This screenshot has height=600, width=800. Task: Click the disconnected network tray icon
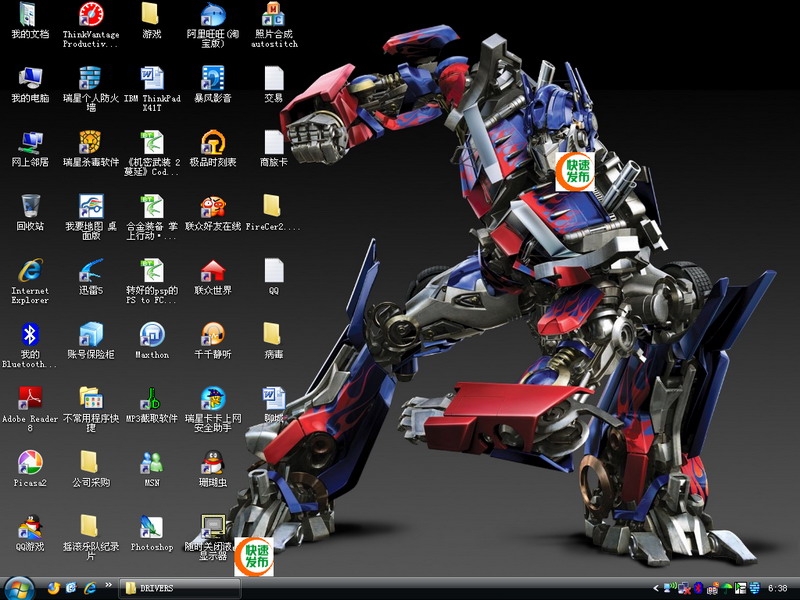(x=684, y=588)
